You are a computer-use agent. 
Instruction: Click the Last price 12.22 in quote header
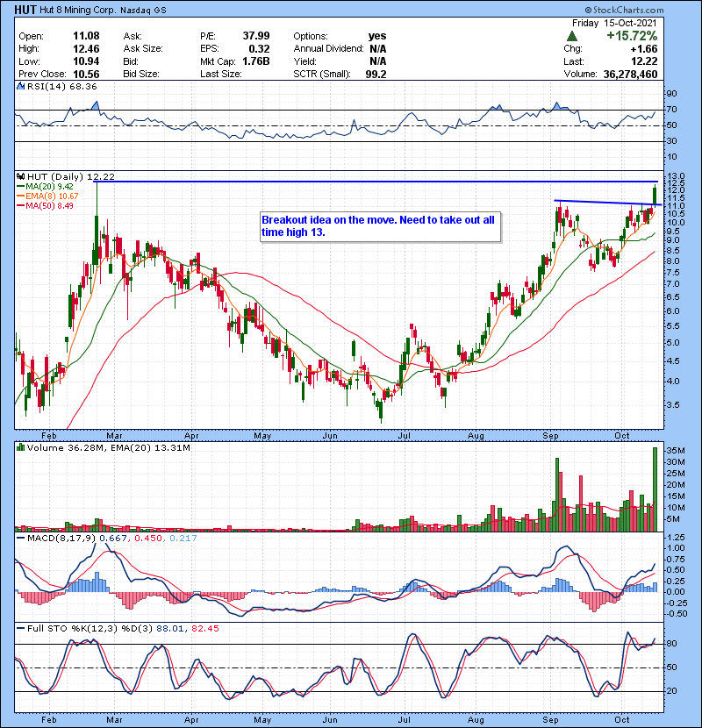[644, 61]
